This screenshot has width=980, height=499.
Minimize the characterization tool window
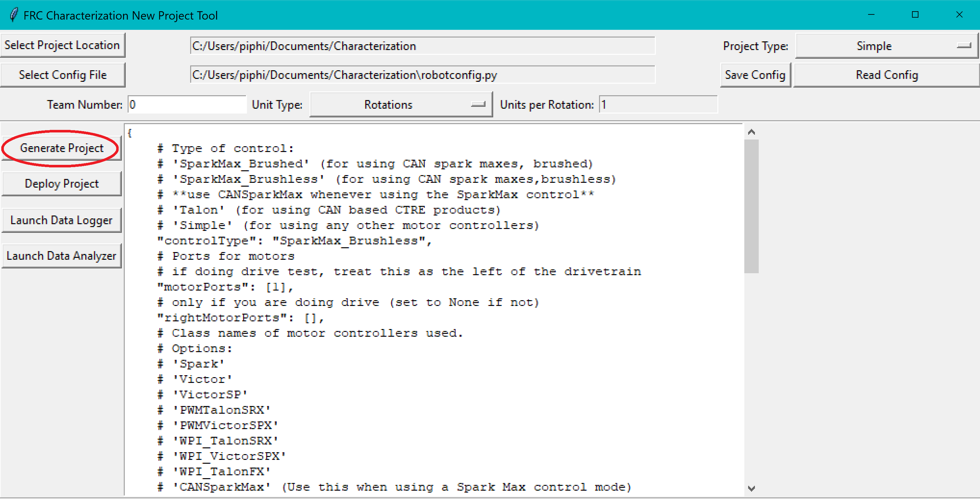tap(871, 15)
